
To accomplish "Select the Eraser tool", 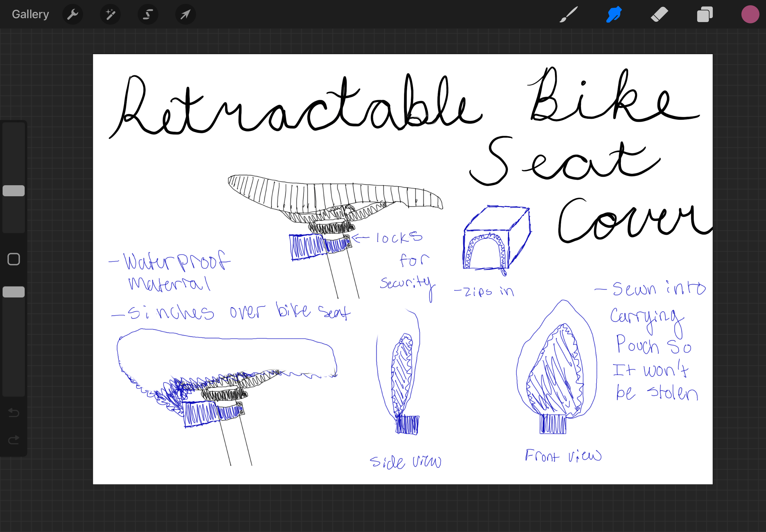I will click(659, 14).
